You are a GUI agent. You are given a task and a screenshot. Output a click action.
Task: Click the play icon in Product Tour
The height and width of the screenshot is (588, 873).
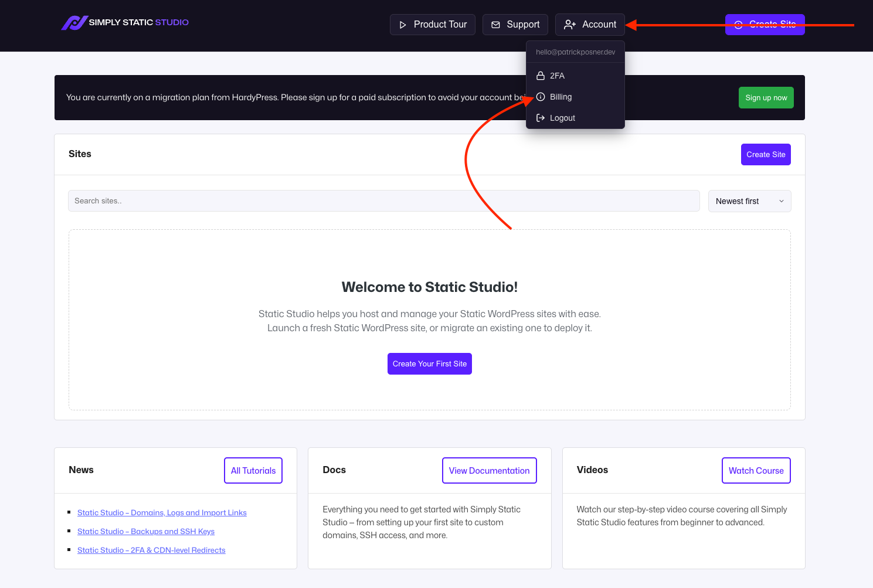(403, 25)
